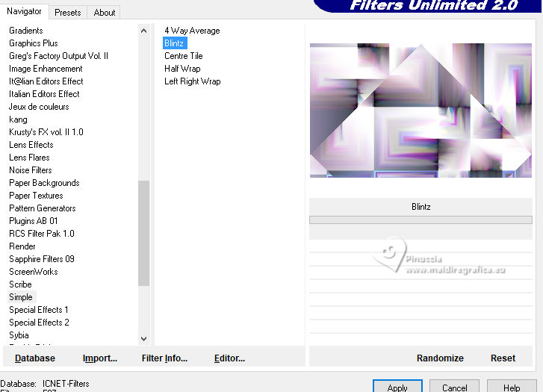Select It@lian Editors Effect category
This screenshot has height=392, width=543.
[46, 81]
